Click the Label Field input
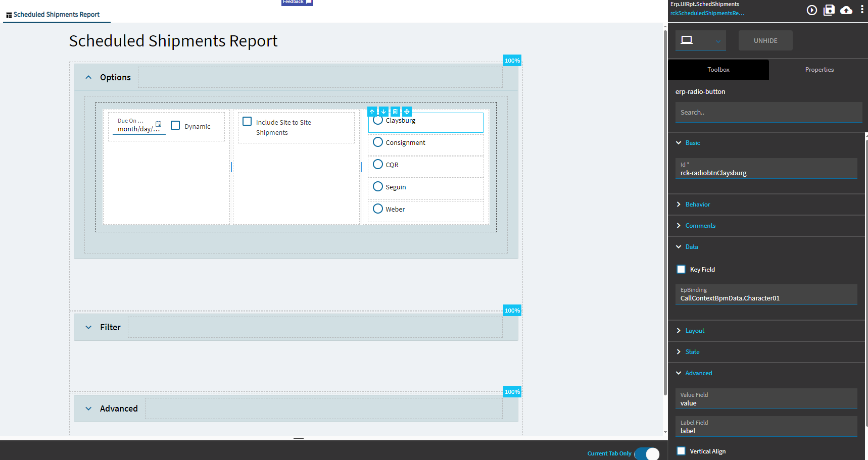Viewport: 868px width, 460px height. (x=766, y=427)
